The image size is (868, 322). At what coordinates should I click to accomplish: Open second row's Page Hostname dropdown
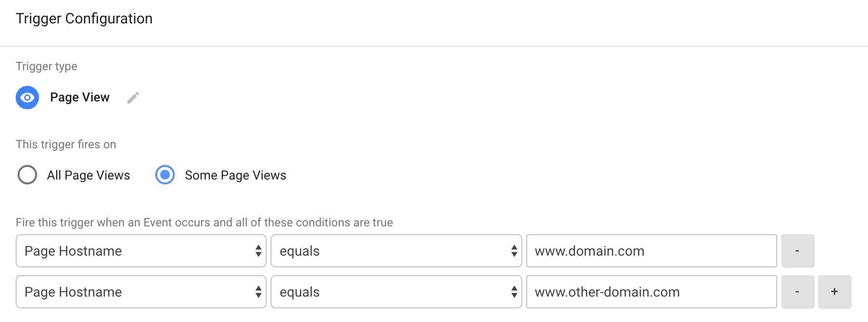tap(141, 292)
